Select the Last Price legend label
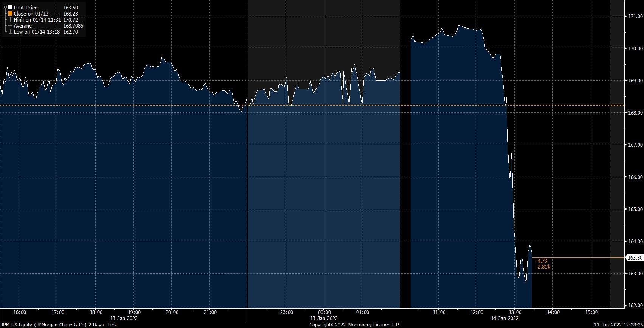 26,8
